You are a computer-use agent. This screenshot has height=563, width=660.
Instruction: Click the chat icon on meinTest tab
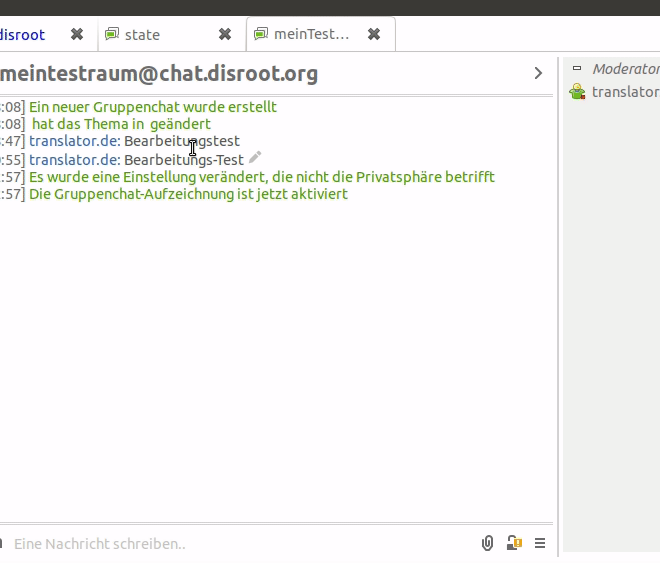(x=261, y=34)
